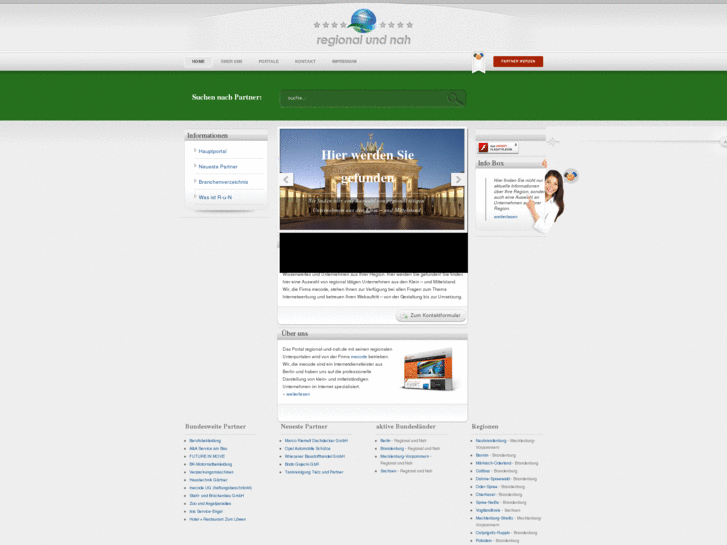Click the Zum Kontaktformular button
Image resolution: width=727 pixels, height=545 pixels.
pos(431,315)
